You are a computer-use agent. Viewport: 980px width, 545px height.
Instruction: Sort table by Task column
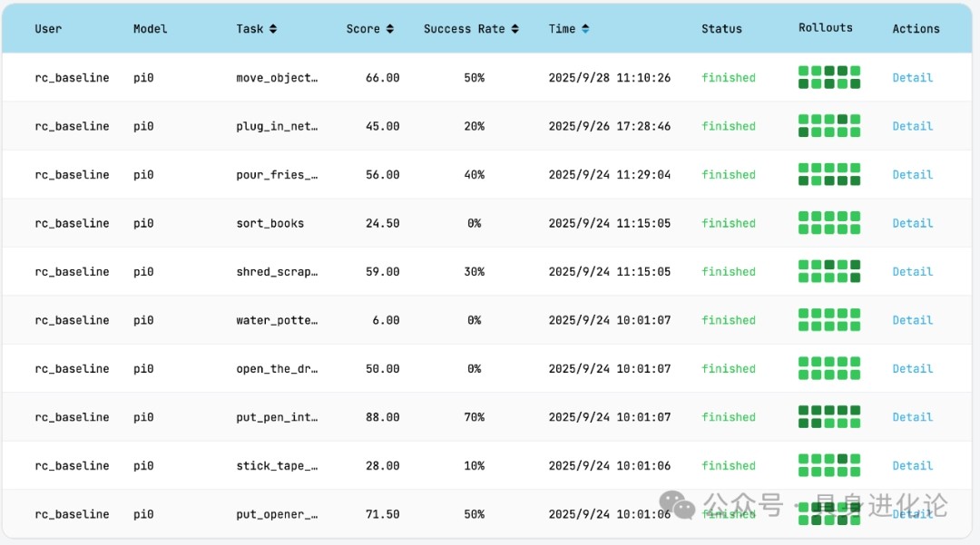(273, 29)
